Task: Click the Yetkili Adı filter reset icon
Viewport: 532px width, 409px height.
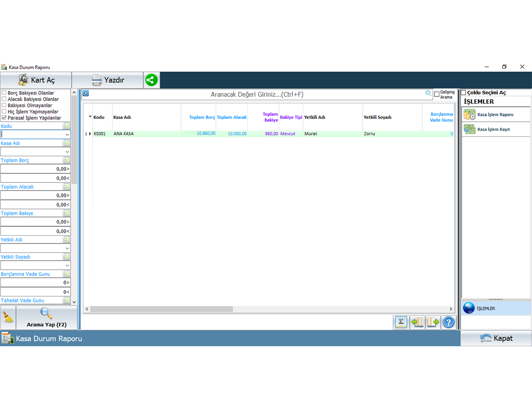Action: [66, 239]
